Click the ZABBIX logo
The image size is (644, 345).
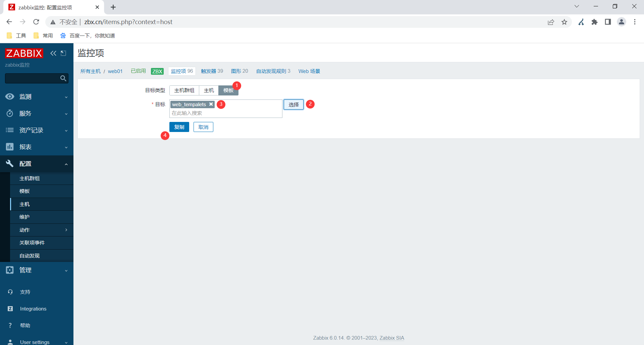tap(24, 53)
